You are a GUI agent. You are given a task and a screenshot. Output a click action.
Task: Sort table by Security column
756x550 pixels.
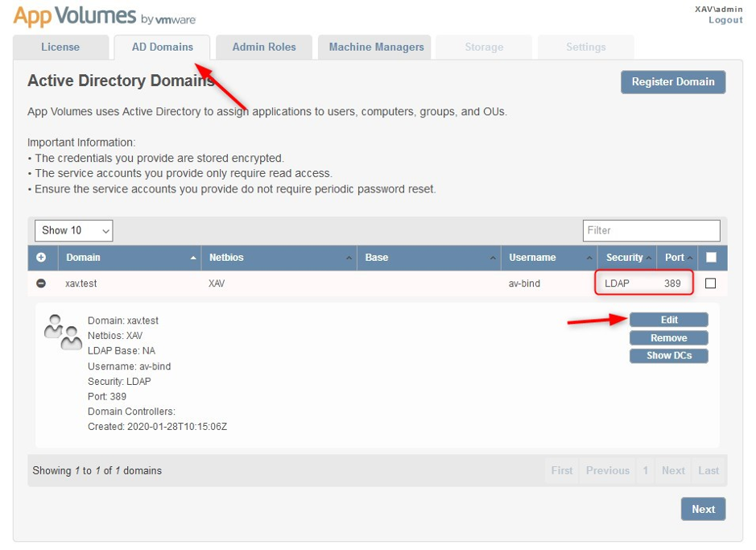(628, 258)
